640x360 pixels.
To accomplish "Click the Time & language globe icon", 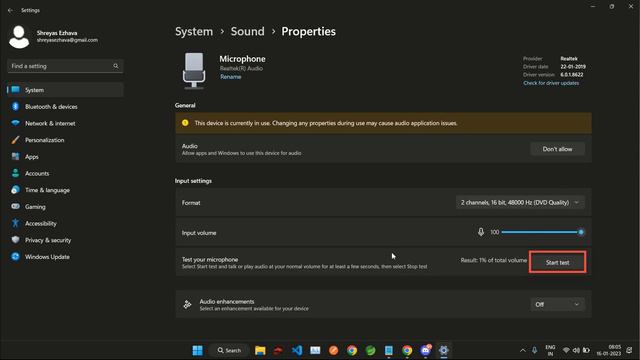I will click(16, 190).
